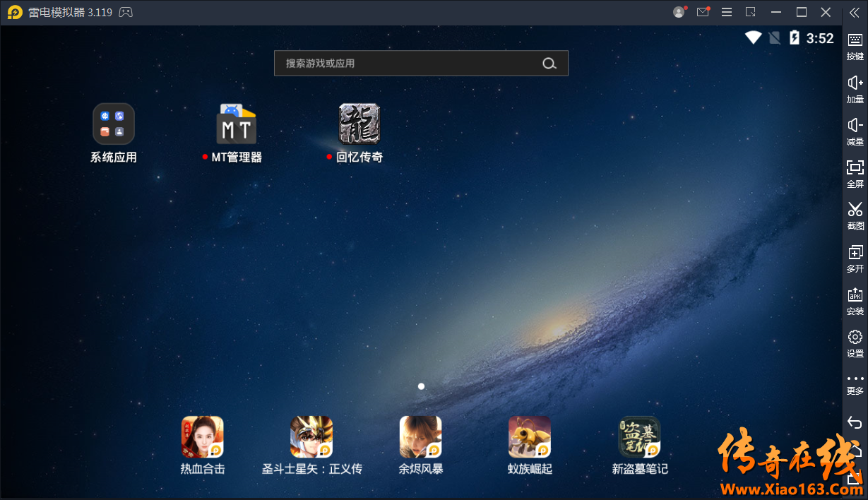Collapse the sidebar with the double chevron
This screenshot has width=868, height=500.
tap(855, 12)
